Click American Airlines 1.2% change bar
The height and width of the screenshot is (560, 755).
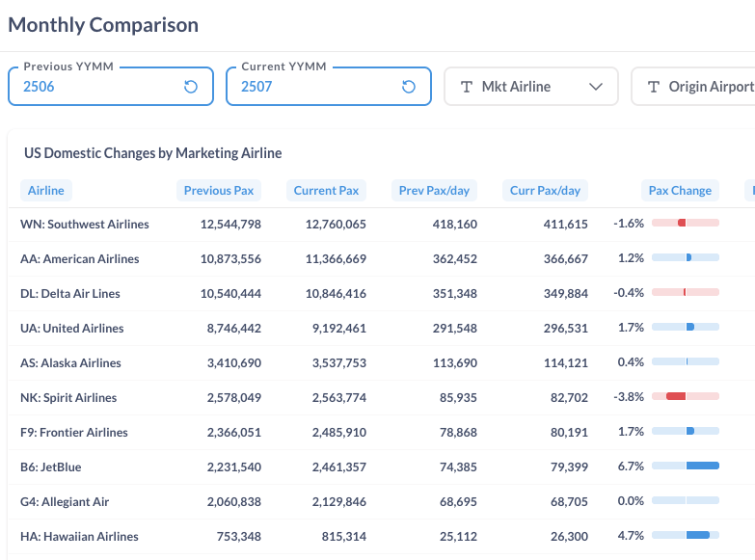[x=686, y=257]
